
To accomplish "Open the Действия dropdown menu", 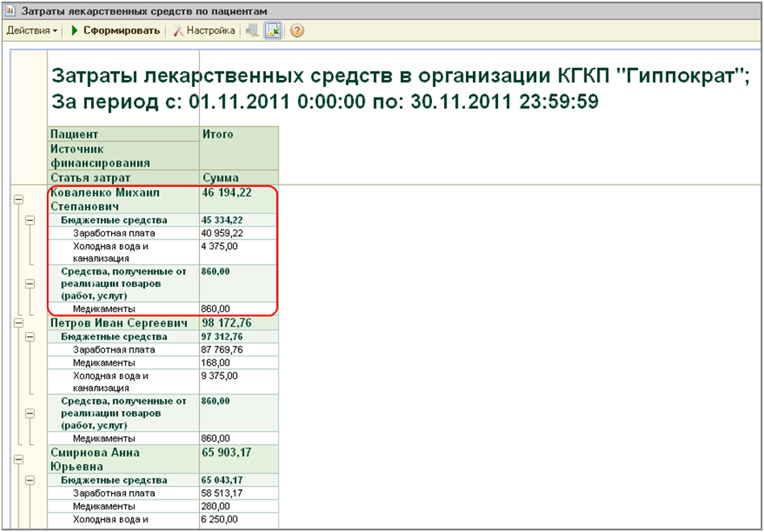I will coord(32,31).
